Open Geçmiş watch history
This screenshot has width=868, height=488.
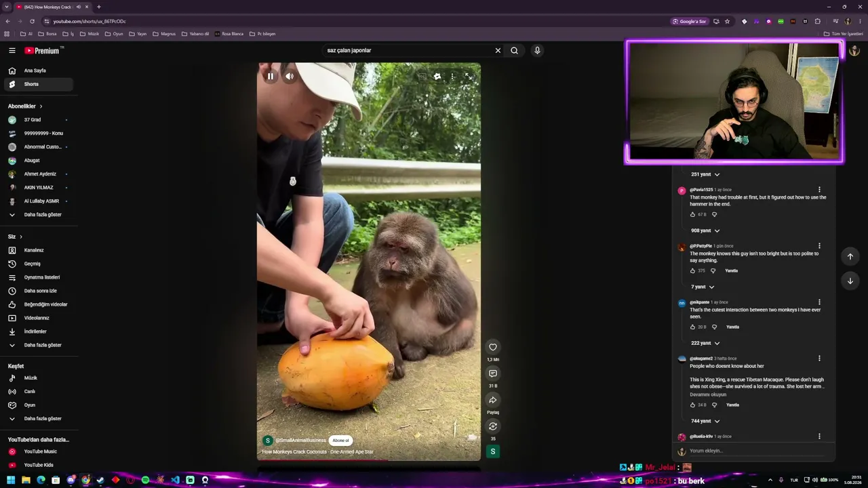click(x=39, y=264)
